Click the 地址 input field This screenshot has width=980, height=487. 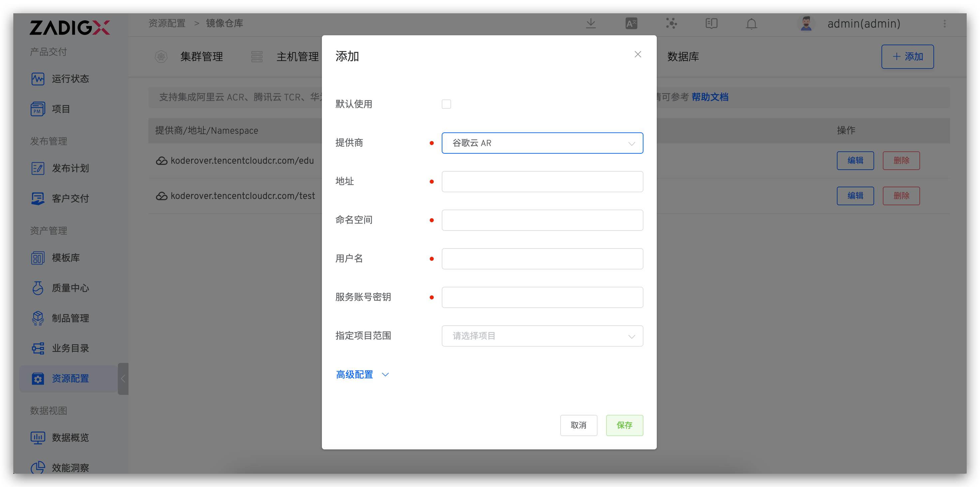[x=542, y=182]
